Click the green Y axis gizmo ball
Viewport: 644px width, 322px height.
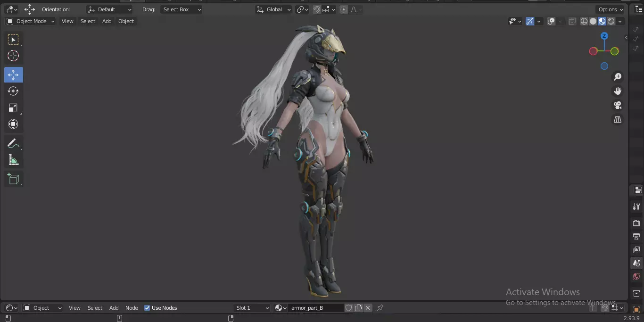tap(615, 51)
